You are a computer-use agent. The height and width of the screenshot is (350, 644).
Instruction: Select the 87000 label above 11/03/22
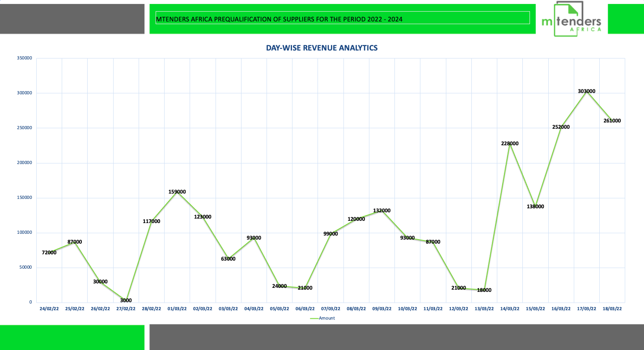[x=433, y=242]
